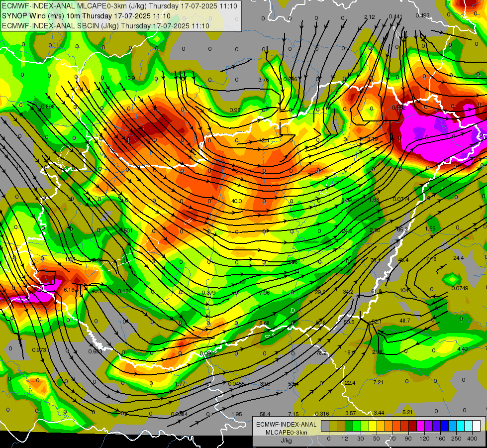This screenshot has height=448, width=487.
Task: Click the map value 0.973
Action: (x=39, y=350)
